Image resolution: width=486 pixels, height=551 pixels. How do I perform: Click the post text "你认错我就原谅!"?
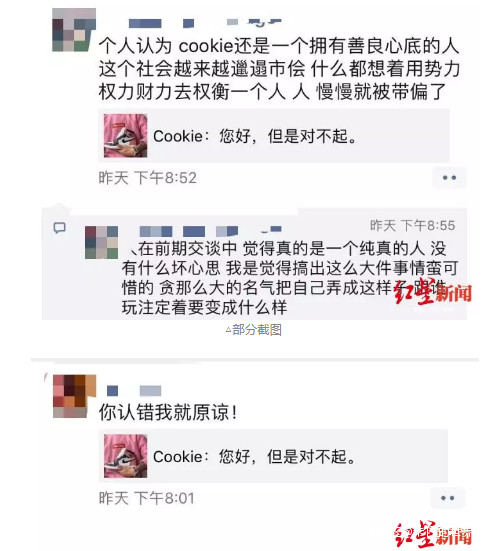click(168, 412)
